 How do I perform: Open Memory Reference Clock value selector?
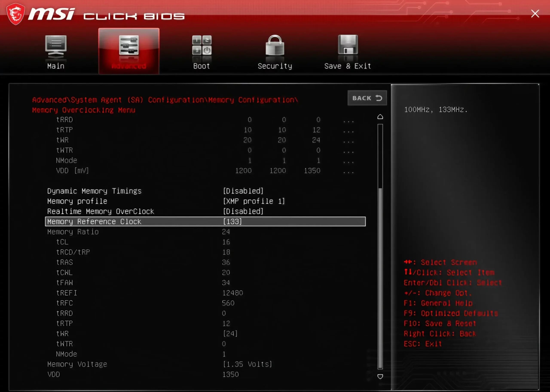(232, 222)
